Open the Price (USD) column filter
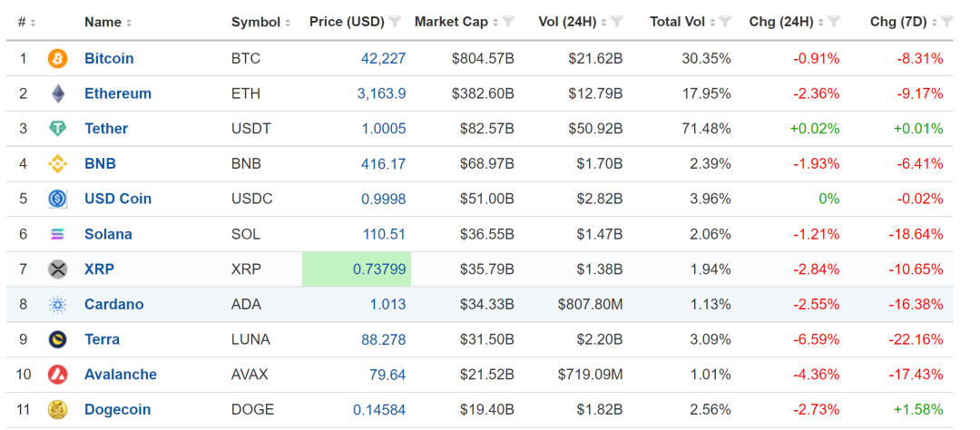980x430 pixels. (x=395, y=22)
